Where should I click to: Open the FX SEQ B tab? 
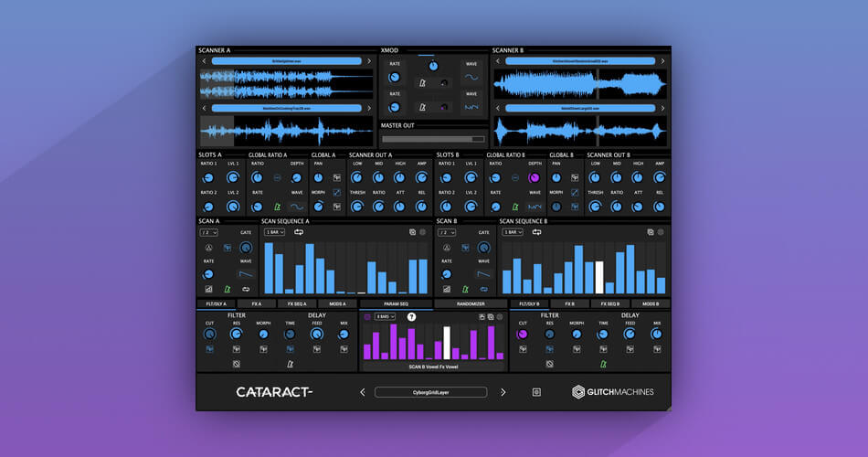[610, 304]
